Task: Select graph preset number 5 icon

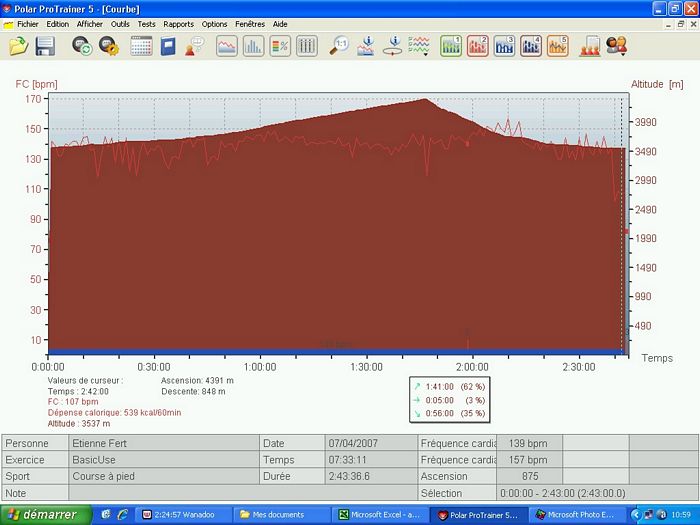Action: (557, 46)
